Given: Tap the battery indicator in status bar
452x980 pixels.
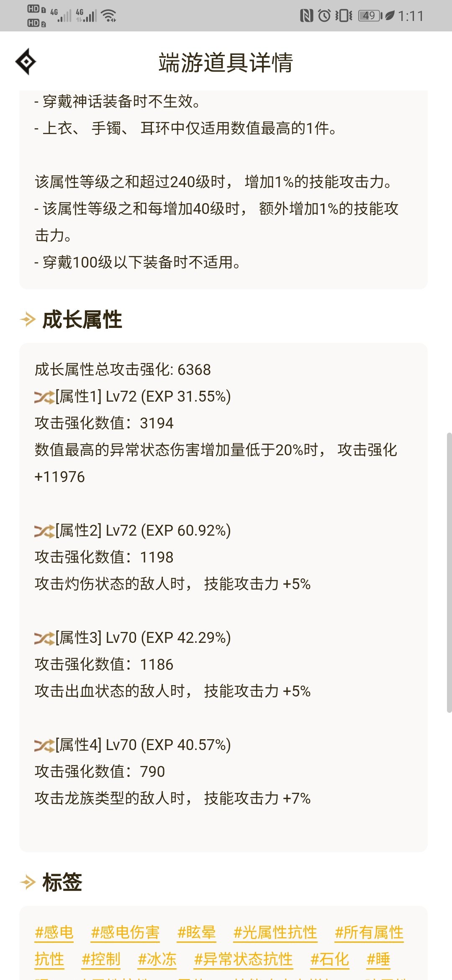Looking at the screenshot, I should (x=370, y=16).
